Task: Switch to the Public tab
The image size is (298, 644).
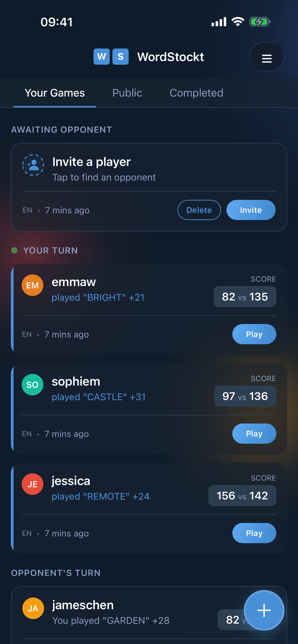Action: point(127,93)
